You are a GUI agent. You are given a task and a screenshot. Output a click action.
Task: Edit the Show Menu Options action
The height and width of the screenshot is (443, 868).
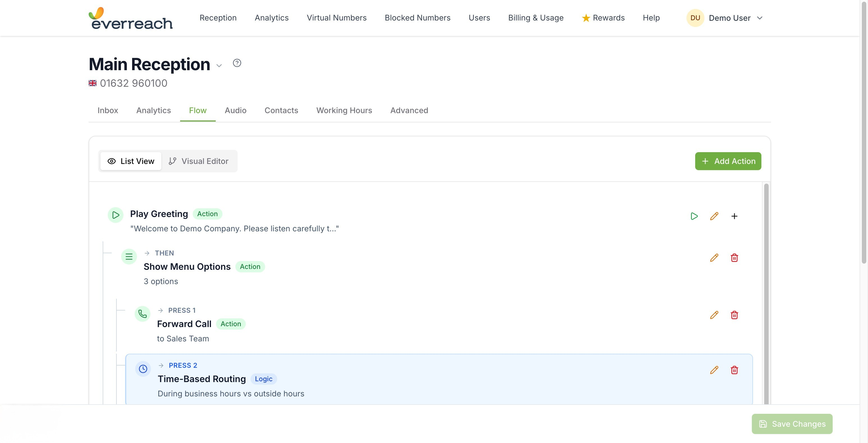coord(714,257)
